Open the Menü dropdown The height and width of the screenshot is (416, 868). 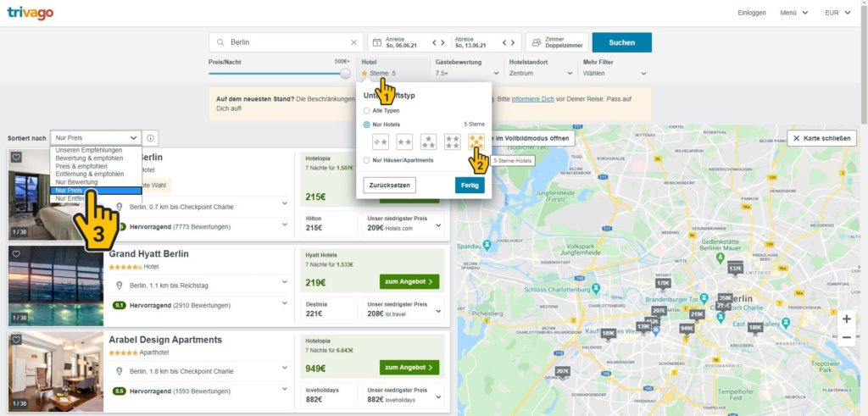[793, 13]
